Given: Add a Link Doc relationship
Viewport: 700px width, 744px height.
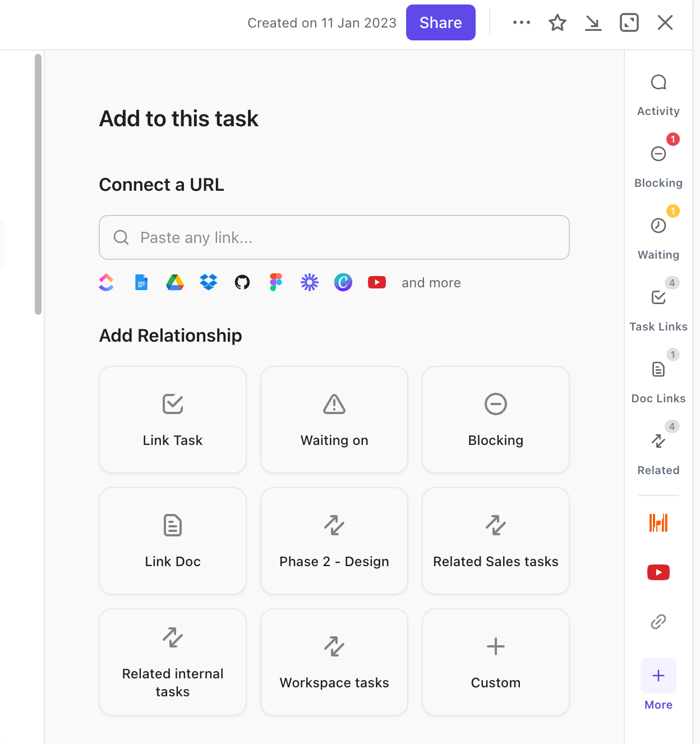Looking at the screenshot, I should pos(173,541).
